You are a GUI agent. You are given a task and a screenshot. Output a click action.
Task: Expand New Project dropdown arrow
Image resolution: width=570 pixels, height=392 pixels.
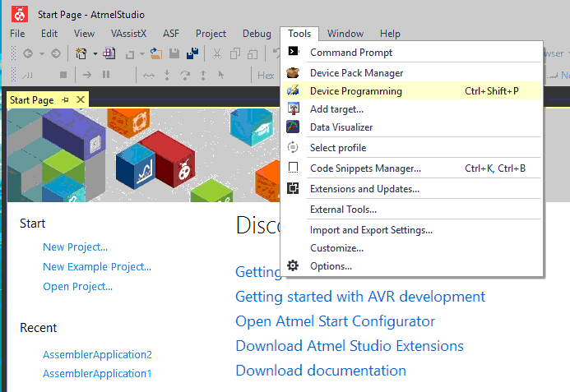click(x=95, y=53)
